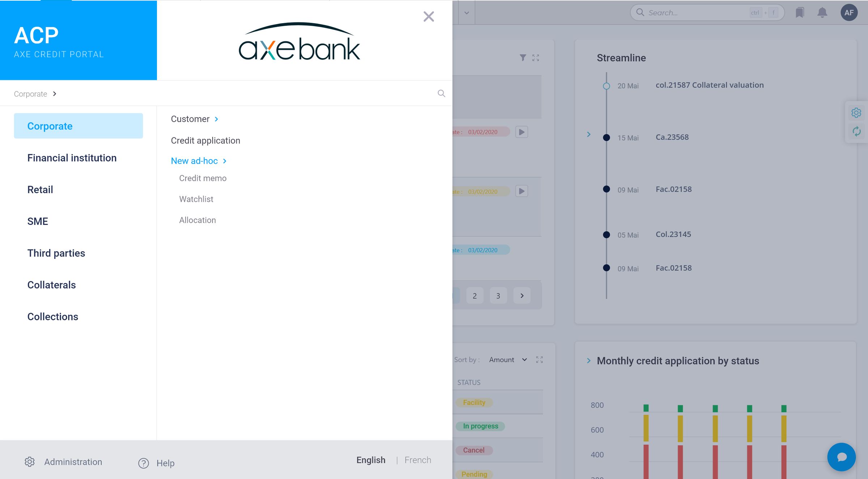
Task: Click the Help question mark icon
Action: (x=143, y=463)
